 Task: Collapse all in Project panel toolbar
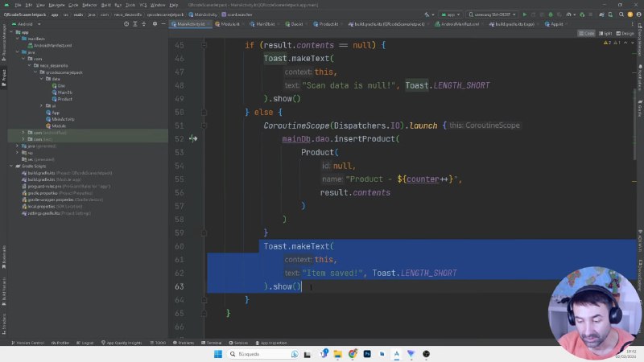tap(144, 24)
